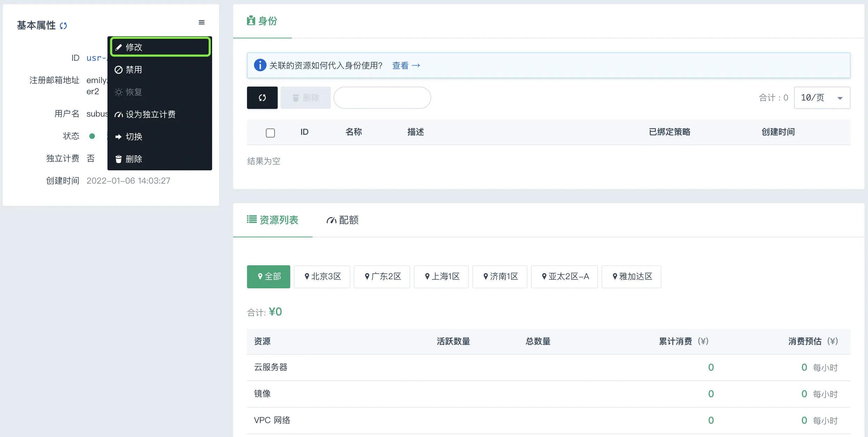Filter resources by 上海1区
This screenshot has width=868, height=437.
441,276
